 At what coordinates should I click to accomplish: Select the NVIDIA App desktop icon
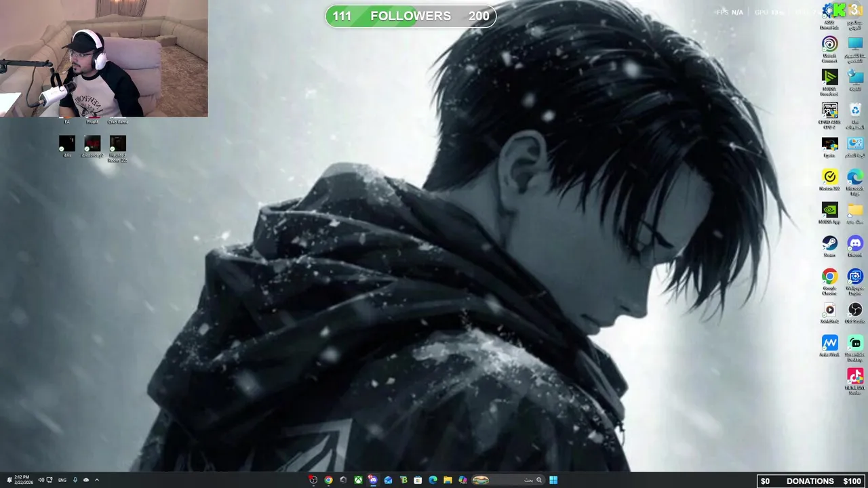829,213
